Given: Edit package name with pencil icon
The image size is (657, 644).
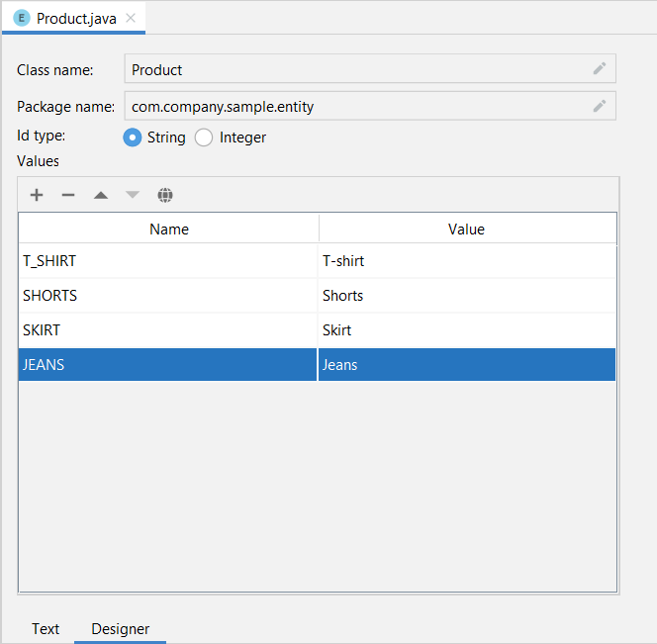Looking at the screenshot, I should (600, 106).
